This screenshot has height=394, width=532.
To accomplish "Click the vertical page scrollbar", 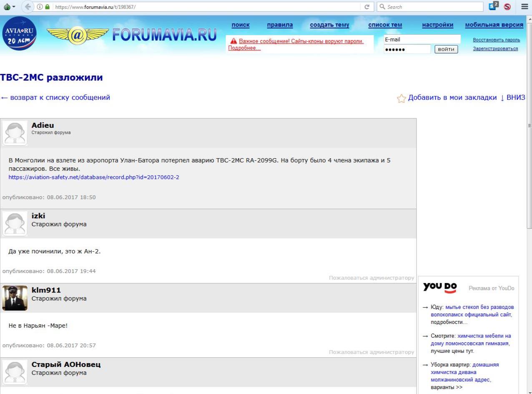I will tap(529, 125).
